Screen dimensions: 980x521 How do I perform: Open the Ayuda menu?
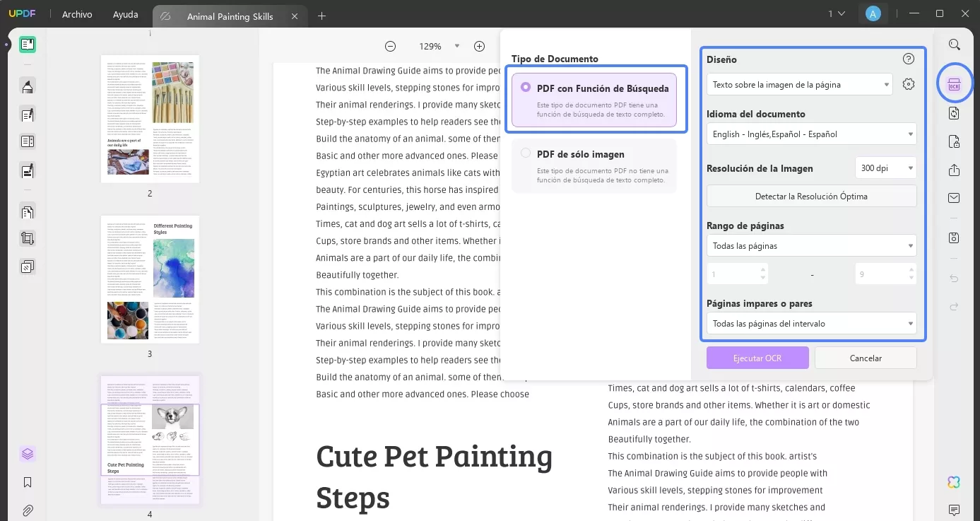point(126,14)
